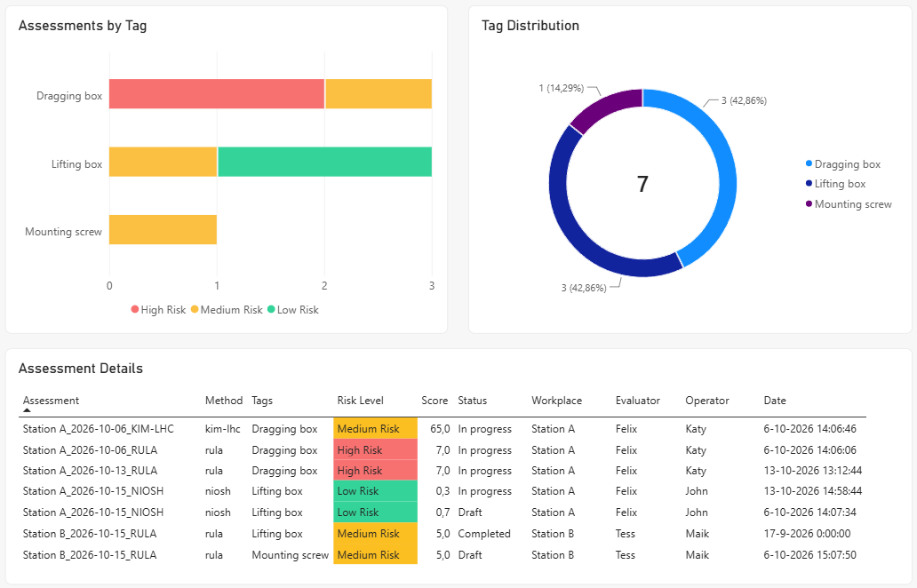Select the orange Medium Risk segment of Lifting box bar
This screenshot has height=588, width=917.
[163, 162]
